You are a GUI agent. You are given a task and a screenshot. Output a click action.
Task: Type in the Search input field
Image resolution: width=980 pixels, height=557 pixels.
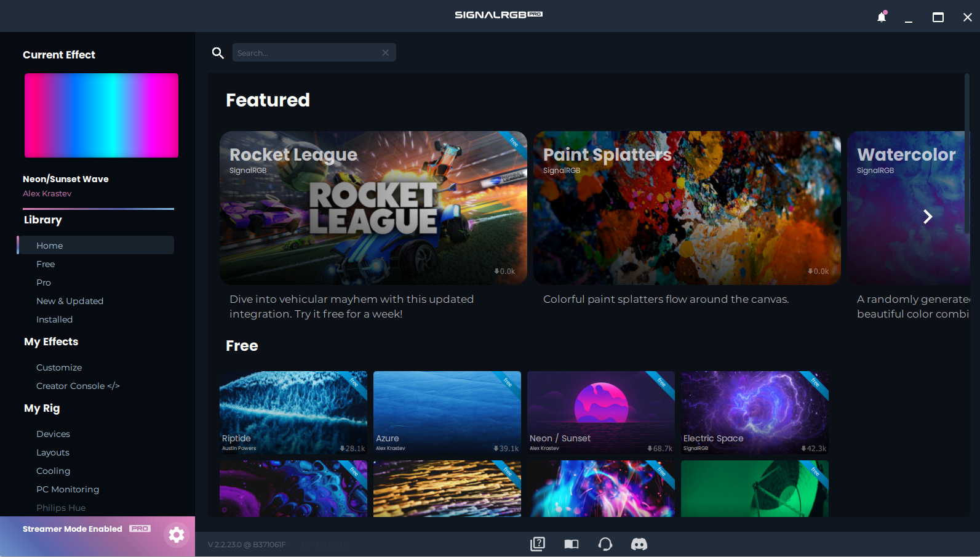[306, 53]
